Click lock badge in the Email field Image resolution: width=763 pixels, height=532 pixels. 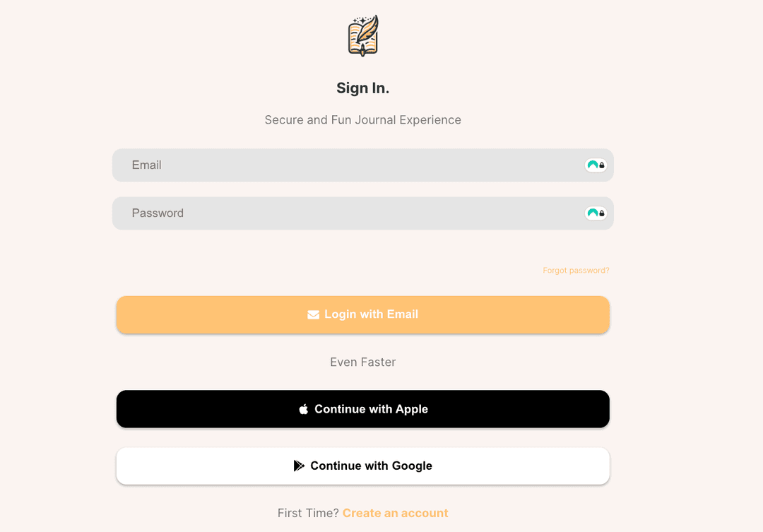coord(602,165)
